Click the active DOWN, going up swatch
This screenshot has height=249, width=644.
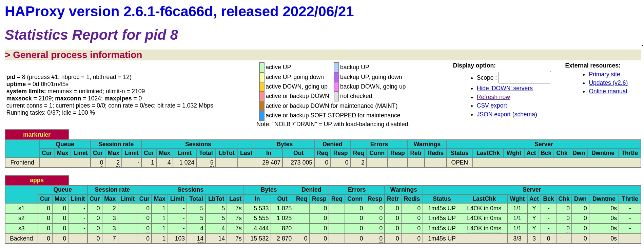coord(262,87)
